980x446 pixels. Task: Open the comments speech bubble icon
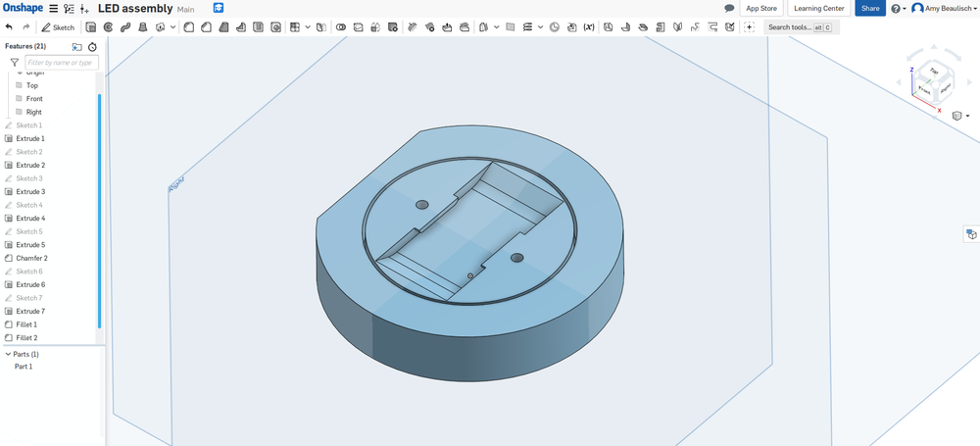729,8
